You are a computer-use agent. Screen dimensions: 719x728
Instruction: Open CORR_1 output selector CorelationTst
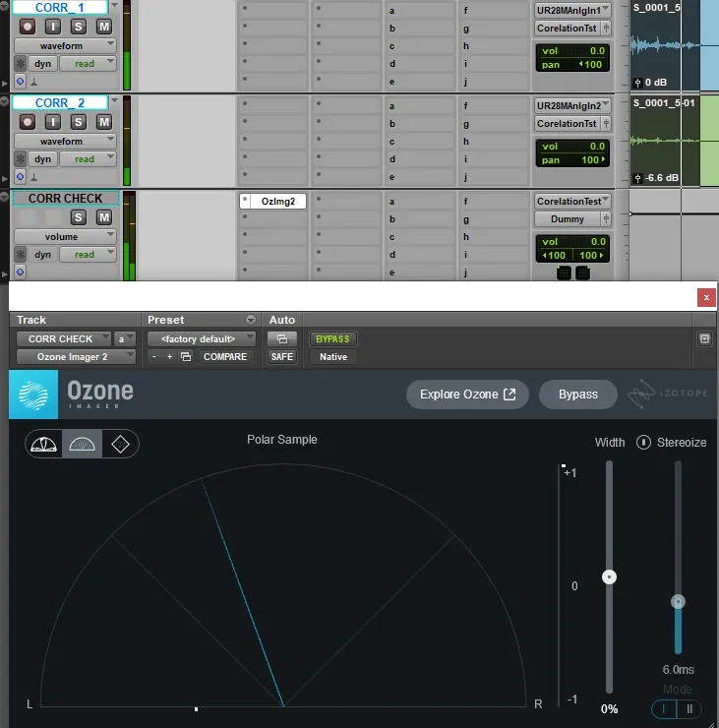click(568, 28)
